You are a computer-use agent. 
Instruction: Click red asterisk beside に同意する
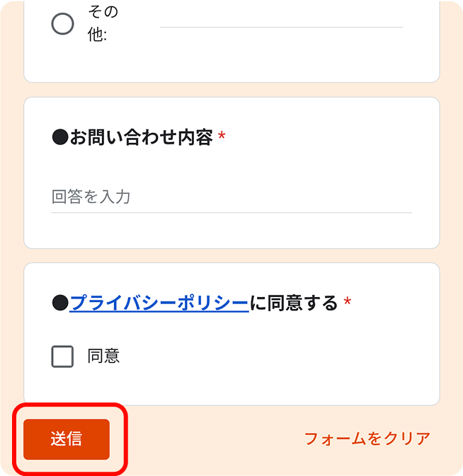tap(347, 301)
